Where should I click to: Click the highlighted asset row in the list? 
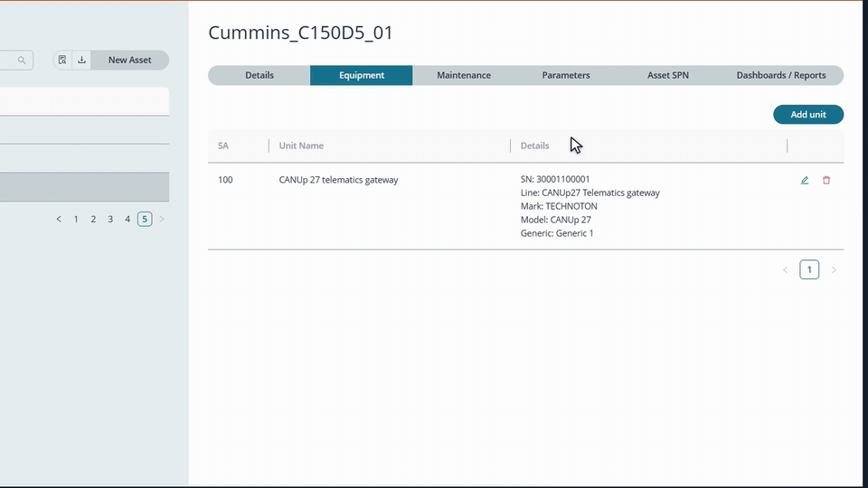84,187
